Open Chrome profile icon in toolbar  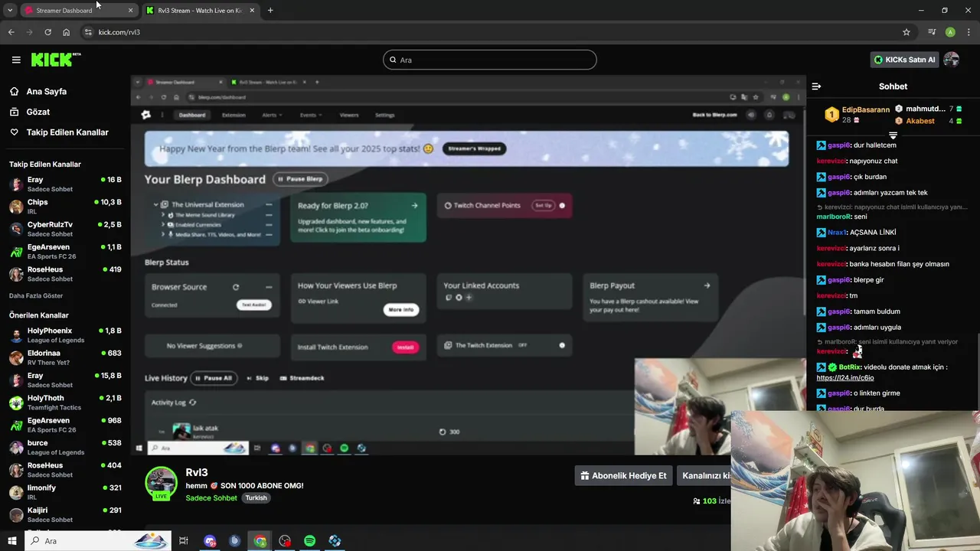point(950,32)
